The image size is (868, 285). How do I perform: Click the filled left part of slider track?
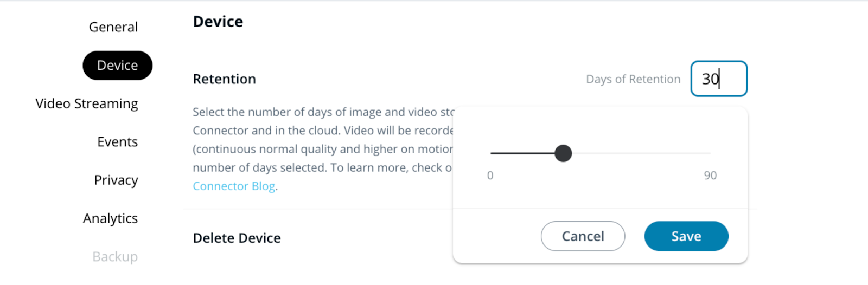point(522,153)
